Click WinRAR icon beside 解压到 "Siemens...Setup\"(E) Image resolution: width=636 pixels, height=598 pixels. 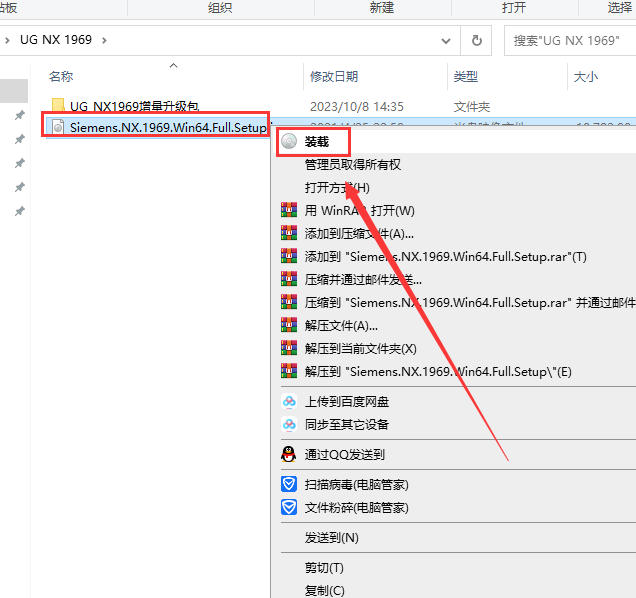pyautogui.click(x=289, y=371)
